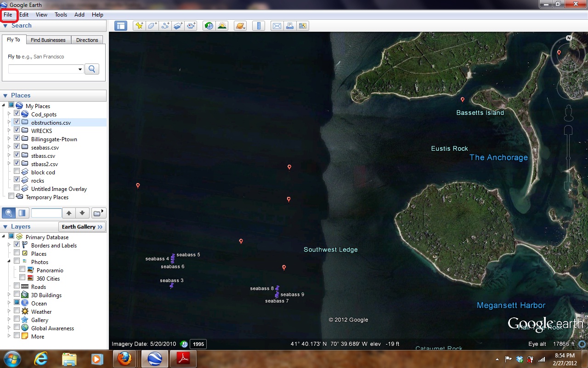Select the rocks item in Places

point(38,180)
